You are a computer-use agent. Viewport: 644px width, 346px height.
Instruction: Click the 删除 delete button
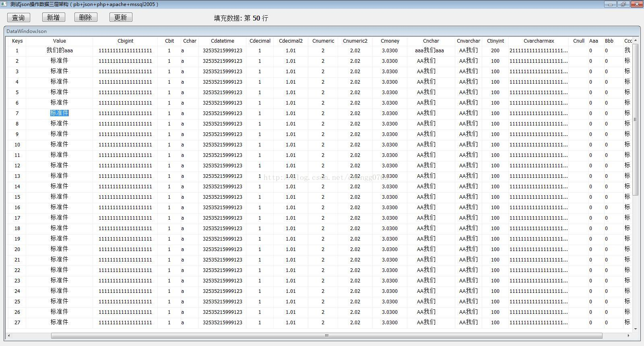pos(86,17)
